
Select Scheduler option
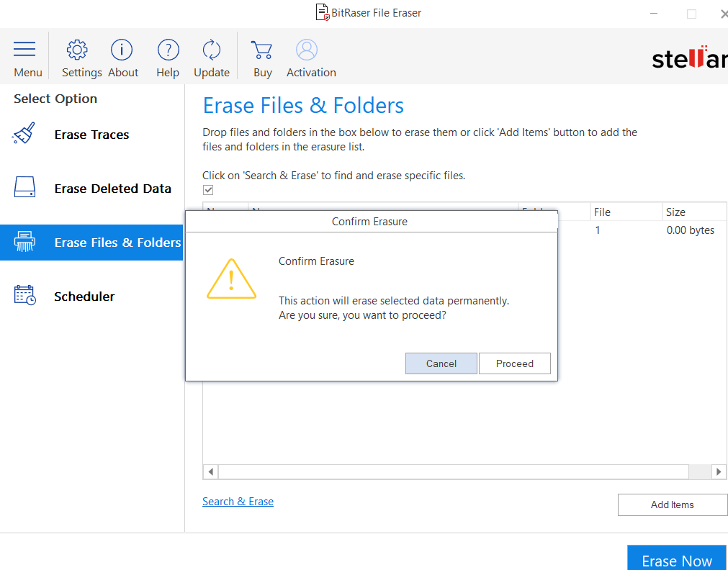(91, 296)
